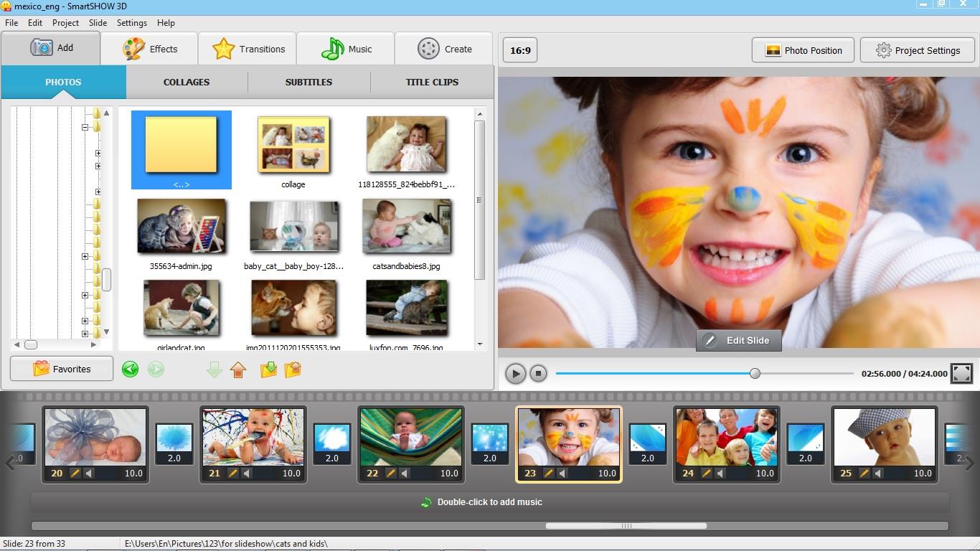980x551 pixels.
Task: Select transition between slides 24 and 25
Action: tap(806, 444)
